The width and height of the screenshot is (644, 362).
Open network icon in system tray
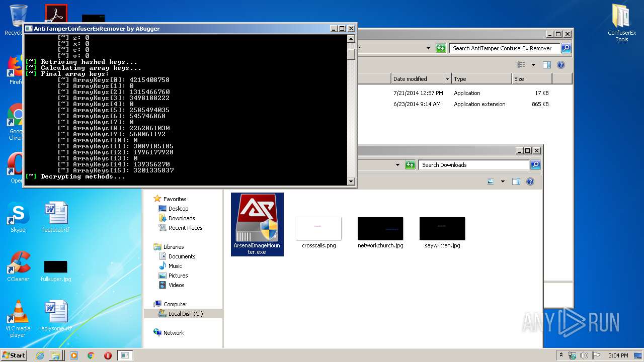pyautogui.click(x=572, y=355)
